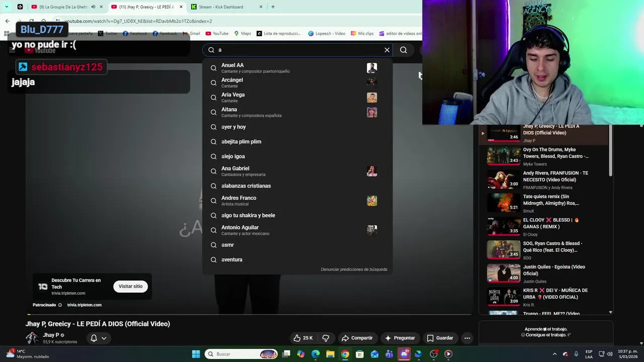
Task: Open the Windows Start menu
Action: (196, 354)
